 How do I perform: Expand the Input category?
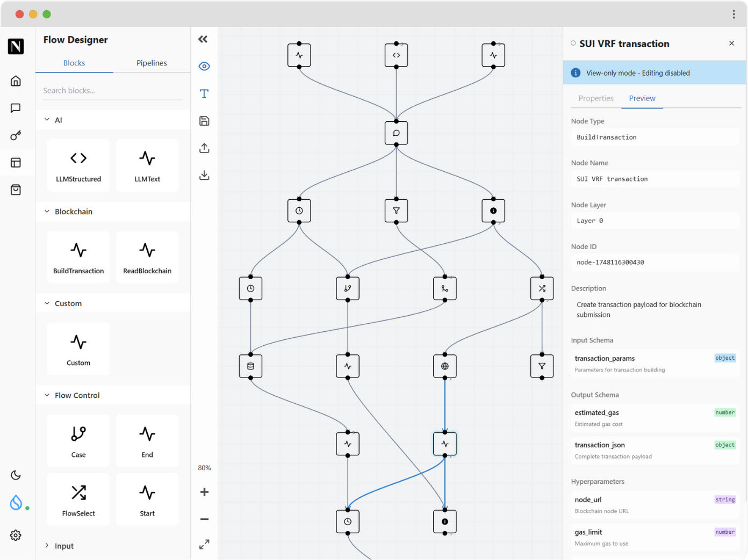click(x=113, y=546)
